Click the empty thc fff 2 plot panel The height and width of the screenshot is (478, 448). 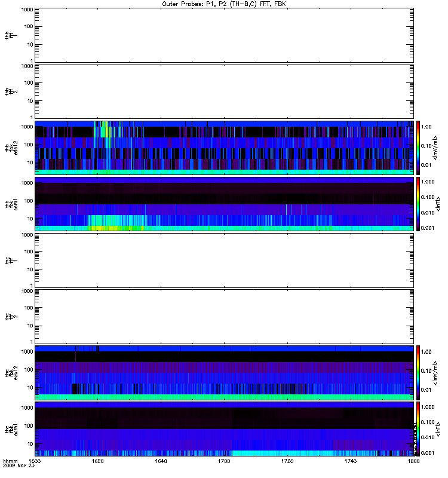(x=224, y=317)
